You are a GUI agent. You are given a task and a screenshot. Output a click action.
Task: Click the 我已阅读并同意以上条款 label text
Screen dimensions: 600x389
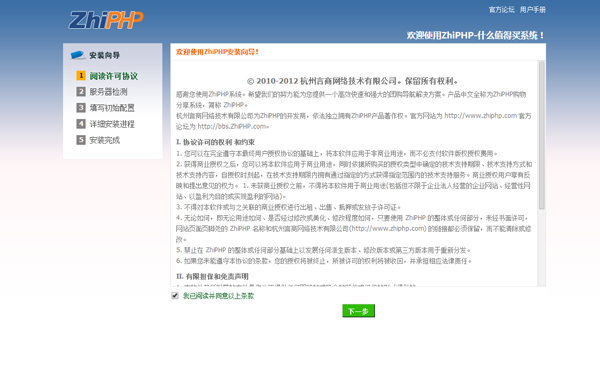pyautogui.click(x=218, y=296)
